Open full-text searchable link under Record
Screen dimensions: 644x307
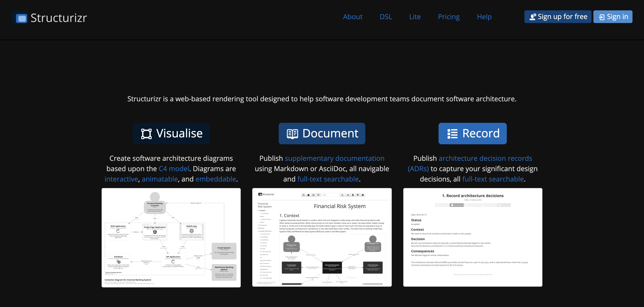click(493, 179)
